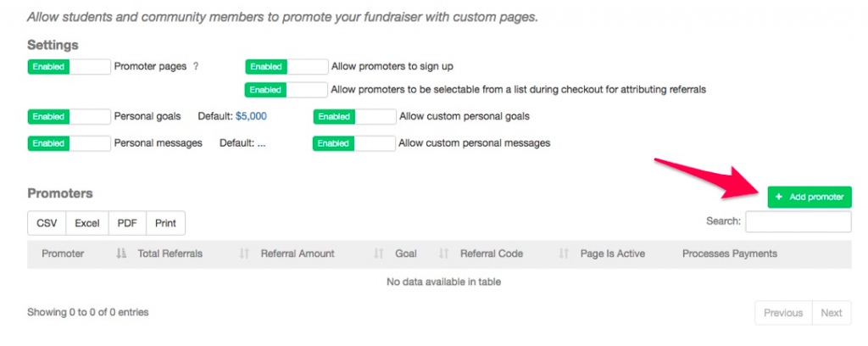Toggle Allow promoters to sign up

[x=287, y=67]
